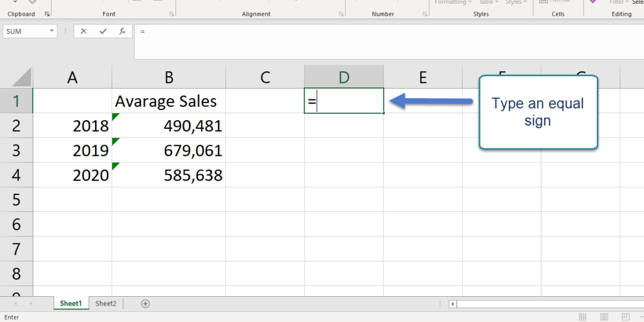
Task: Cancel the formula entry with the X icon
Action: pyautogui.click(x=84, y=31)
